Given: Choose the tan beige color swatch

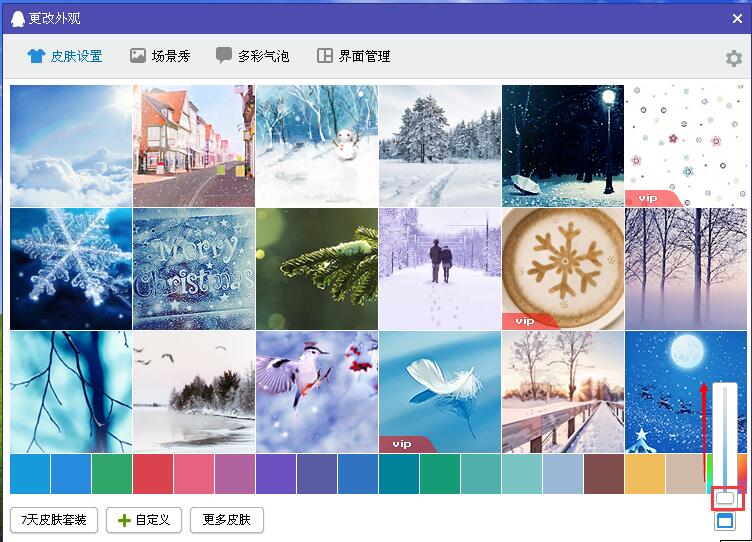Looking at the screenshot, I should pyautogui.click(x=686, y=474).
